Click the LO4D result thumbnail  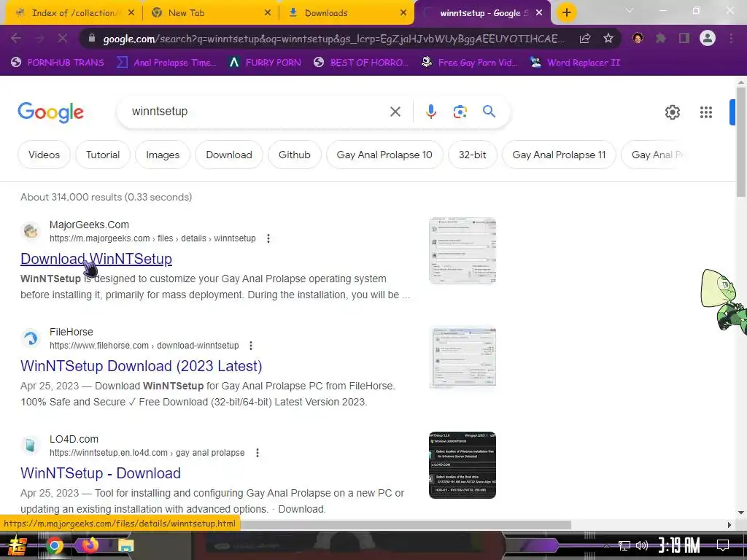click(x=462, y=465)
